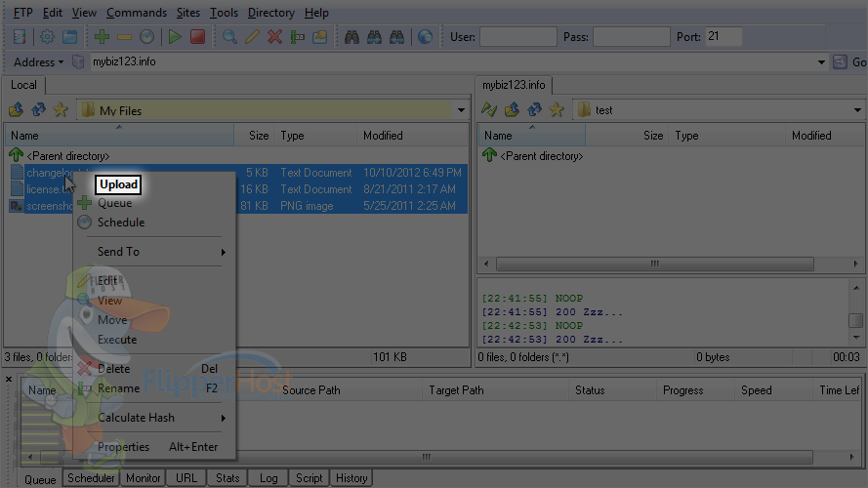Image resolution: width=868 pixels, height=488 pixels.
Task: Click the magnifier view icon
Action: (x=229, y=37)
